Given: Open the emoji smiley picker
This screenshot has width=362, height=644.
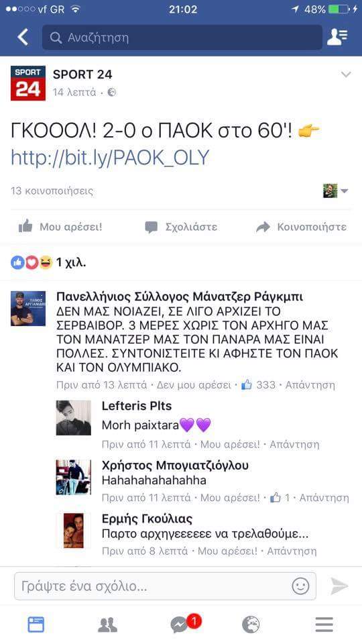Looking at the screenshot, I should 300,586.
